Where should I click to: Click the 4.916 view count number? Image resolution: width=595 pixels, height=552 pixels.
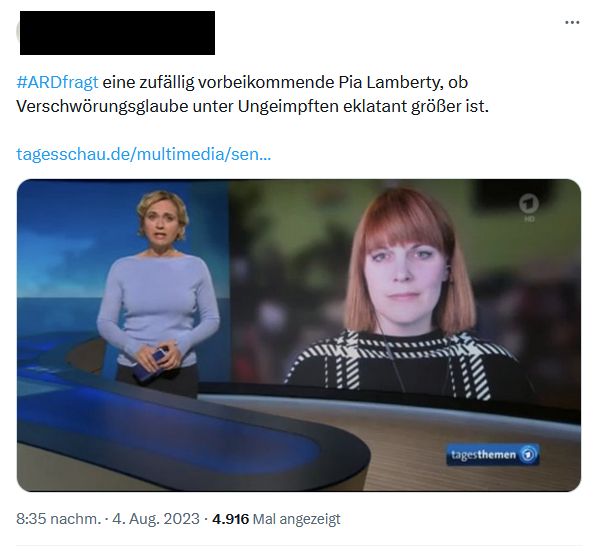tap(230, 519)
